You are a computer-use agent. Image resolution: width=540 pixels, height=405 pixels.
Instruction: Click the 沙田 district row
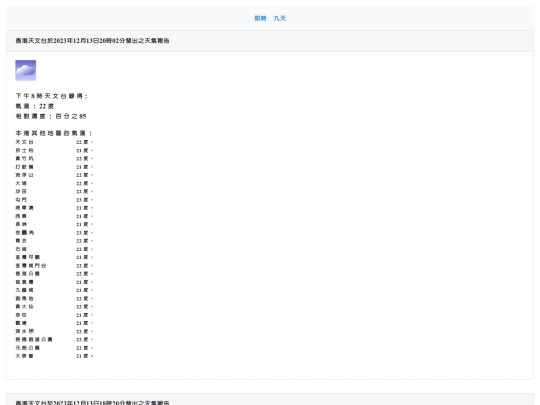tap(54, 191)
